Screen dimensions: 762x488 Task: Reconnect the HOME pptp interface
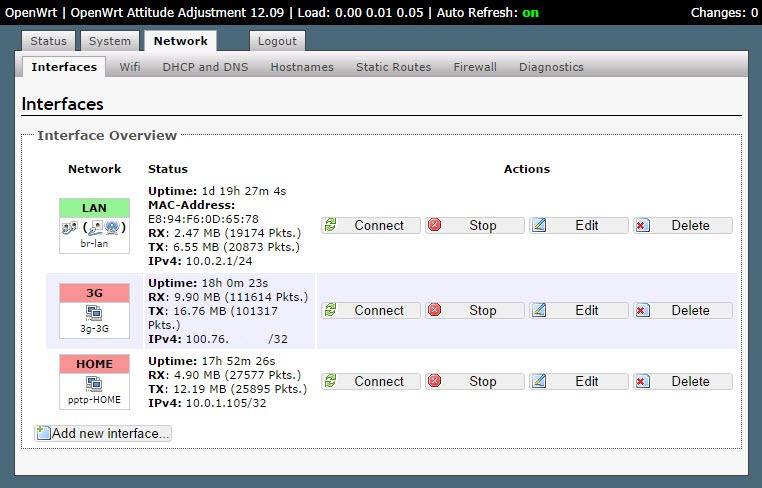[x=370, y=382]
